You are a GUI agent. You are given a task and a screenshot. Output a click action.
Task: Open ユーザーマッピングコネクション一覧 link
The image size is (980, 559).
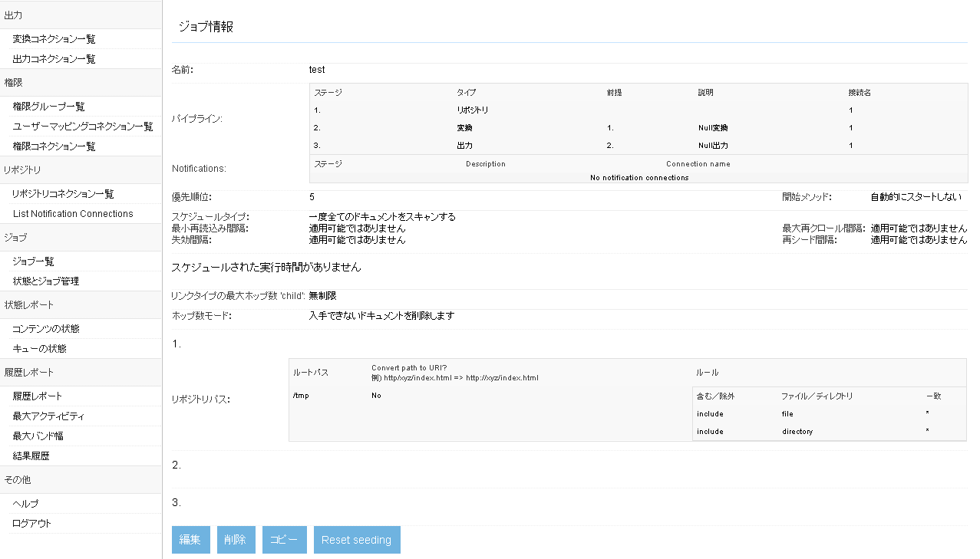(x=83, y=127)
